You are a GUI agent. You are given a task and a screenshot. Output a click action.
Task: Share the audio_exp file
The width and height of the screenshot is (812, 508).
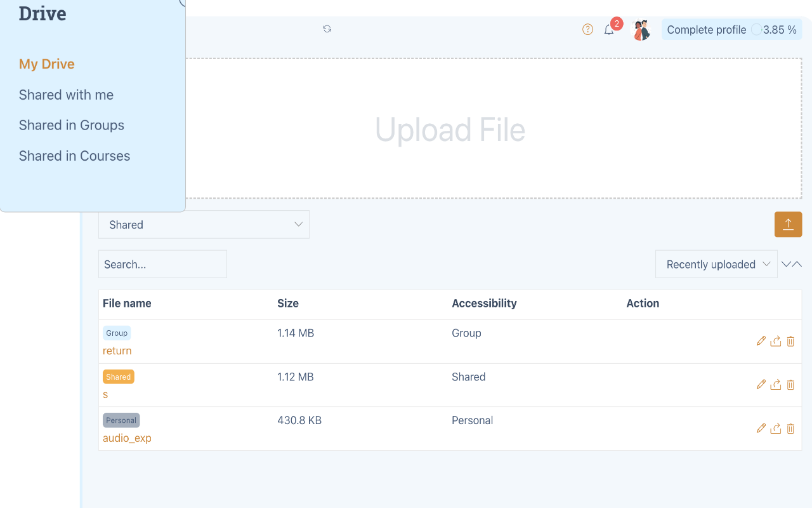[x=776, y=428]
